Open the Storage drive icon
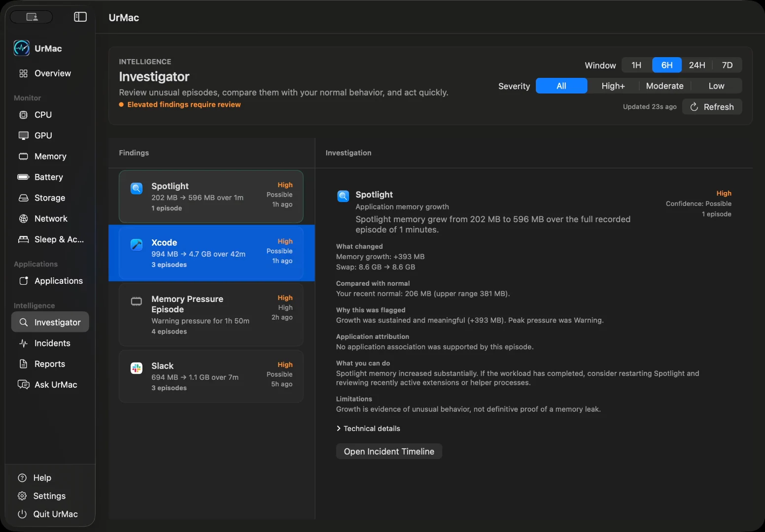This screenshot has height=532, width=765. 23,198
